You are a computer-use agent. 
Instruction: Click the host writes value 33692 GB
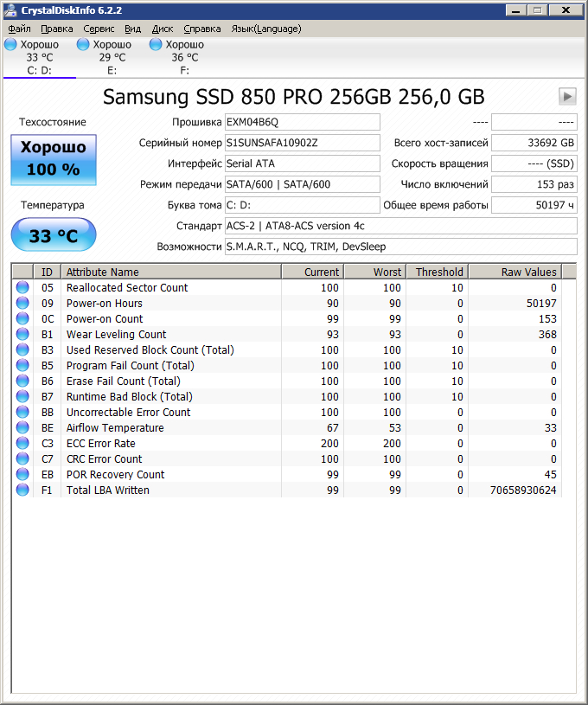534,143
